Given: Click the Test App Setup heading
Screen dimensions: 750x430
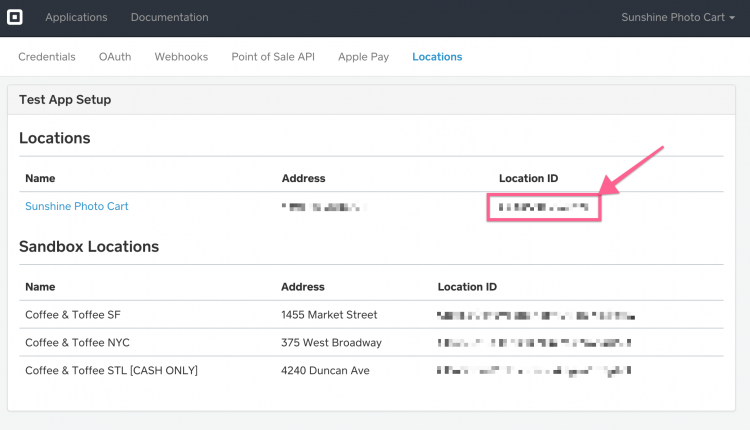Looking at the screenshot, I should coord(65,99).
